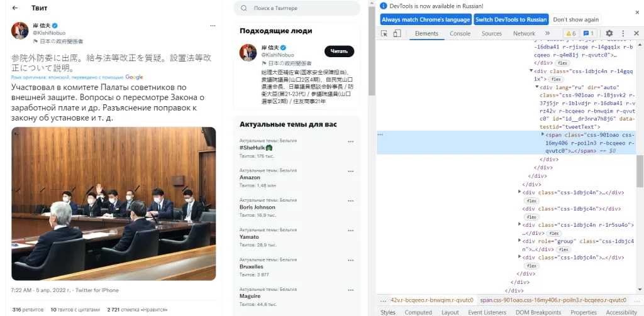Click Always match Chrome's language button
Screen dimensions: 644x316
point(426,19)
